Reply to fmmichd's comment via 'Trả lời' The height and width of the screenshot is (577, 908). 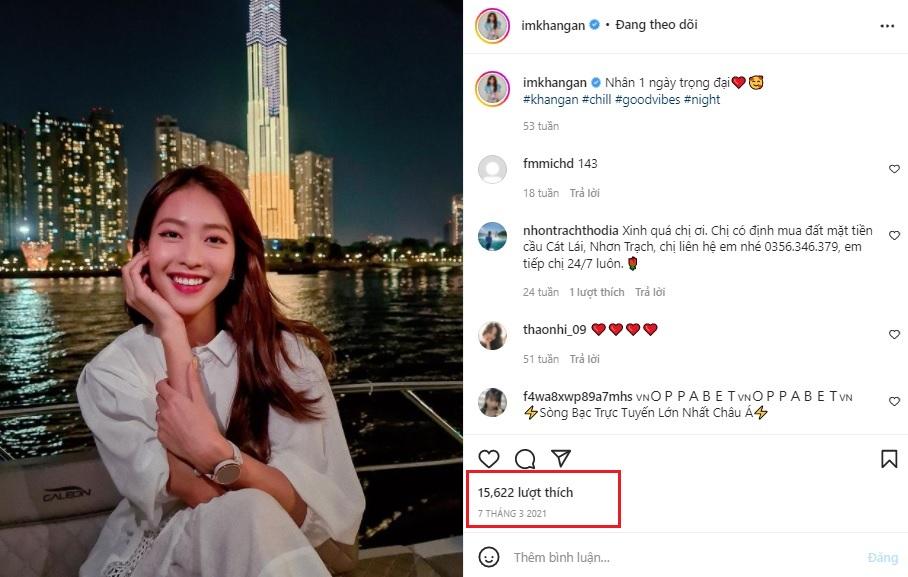coord(584,193)
